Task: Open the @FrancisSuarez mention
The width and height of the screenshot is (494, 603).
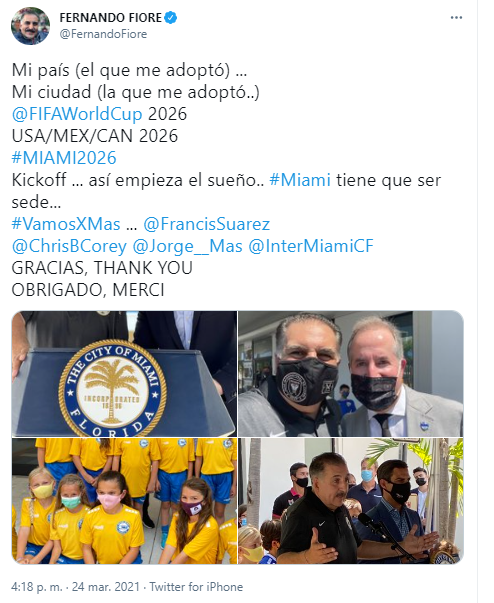Action: (x=206, y=224)
